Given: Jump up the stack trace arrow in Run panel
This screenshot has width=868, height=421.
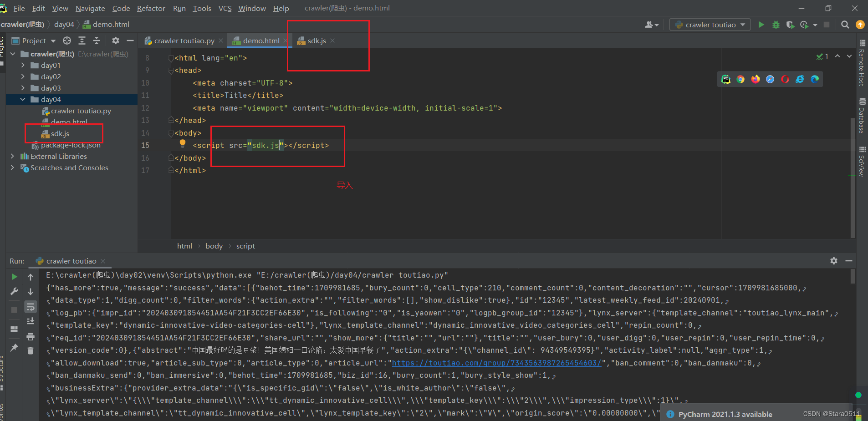Looking at the screenshot, I should point(31,277).
